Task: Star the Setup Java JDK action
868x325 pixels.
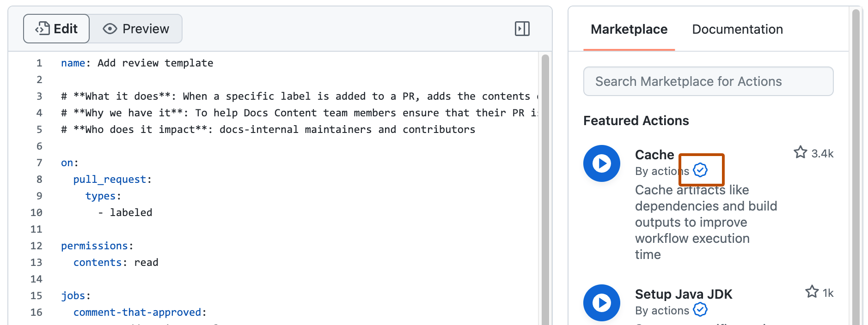Action: click(812, 292)
